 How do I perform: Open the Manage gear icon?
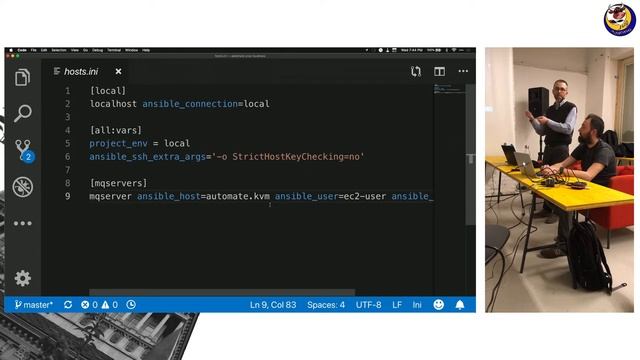tap(22, 278)
